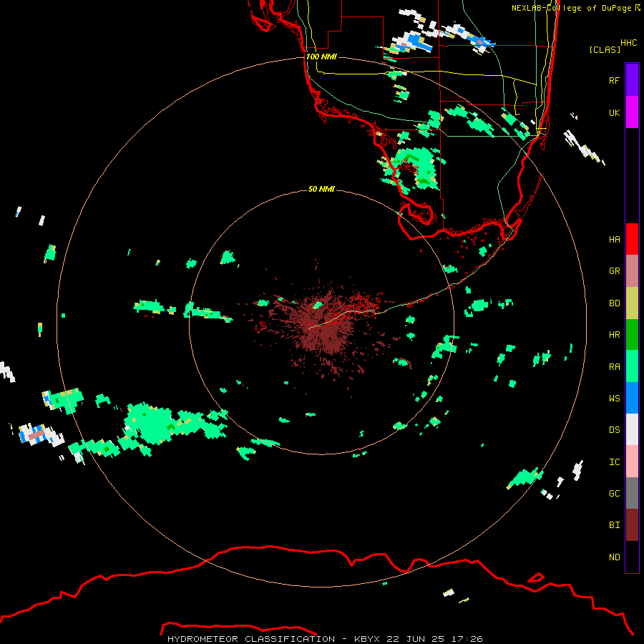This screenshot has height=644, width=644.
Task: Click the UK legend label
Action: (x=615, y=112)
